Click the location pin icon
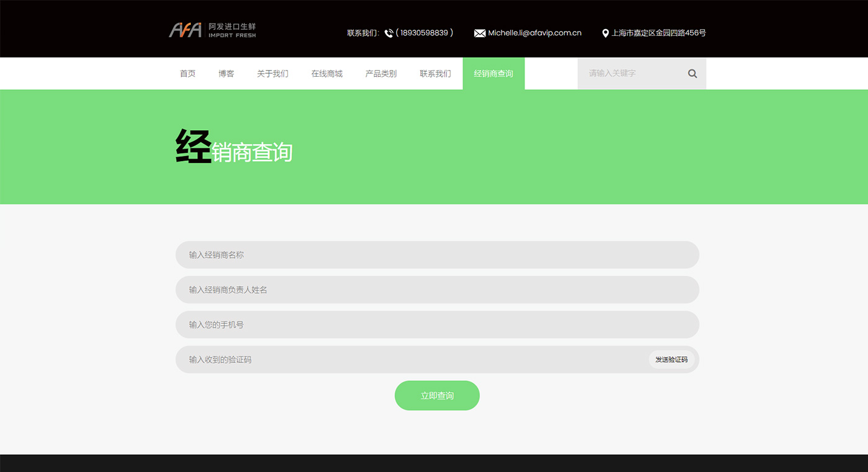This screenshot has width=868, height=472. (605, 33)
